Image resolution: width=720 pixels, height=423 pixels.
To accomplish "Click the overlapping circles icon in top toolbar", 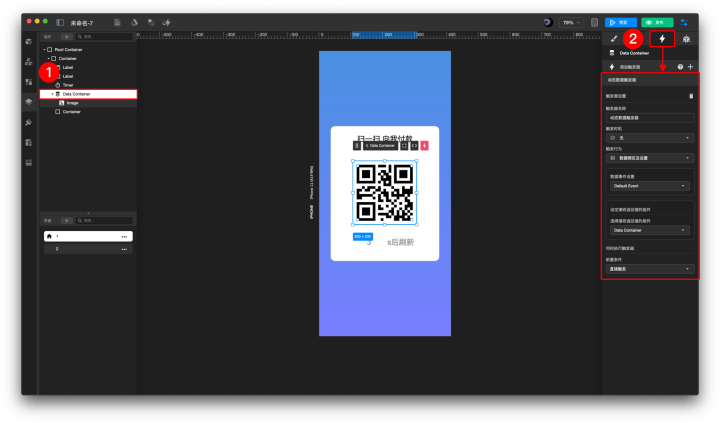I will click(151, 22).
